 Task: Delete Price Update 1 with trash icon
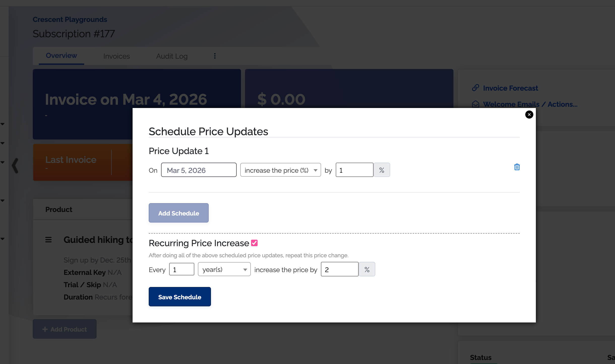pyautogui.click(x=517, y=167)
